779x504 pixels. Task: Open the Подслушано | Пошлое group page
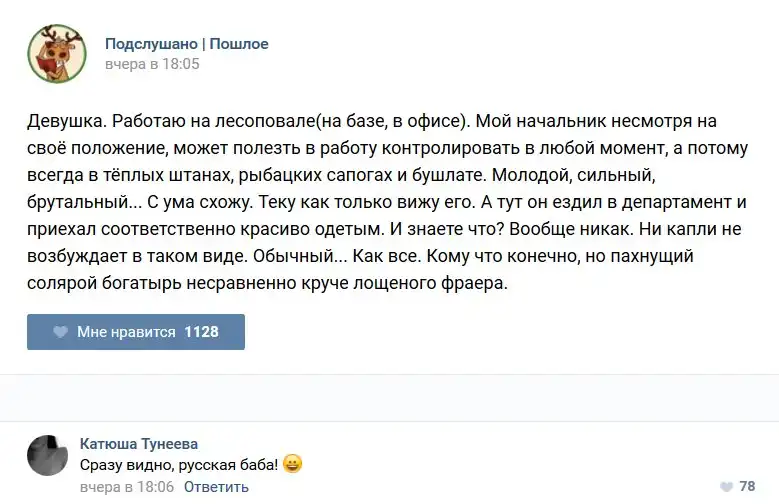[x=186, y=44]
